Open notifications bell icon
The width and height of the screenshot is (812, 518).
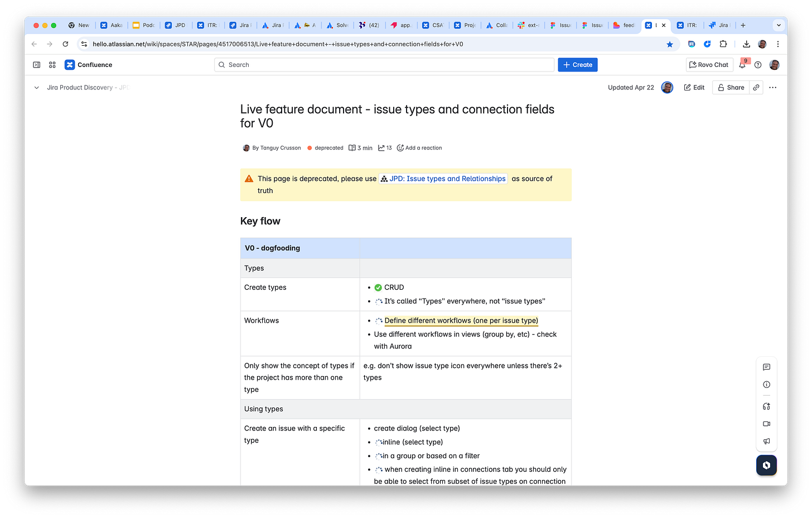pos(742,65)
